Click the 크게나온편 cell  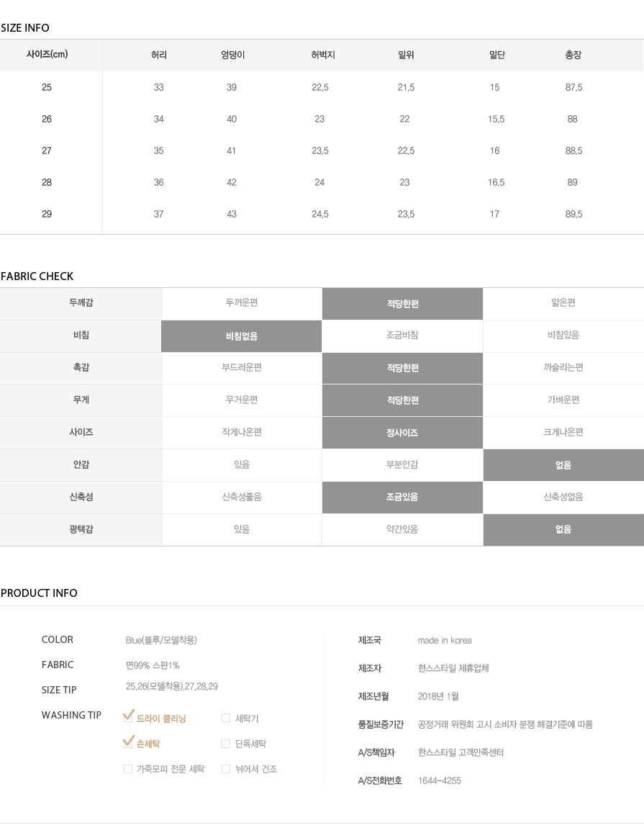563,432
